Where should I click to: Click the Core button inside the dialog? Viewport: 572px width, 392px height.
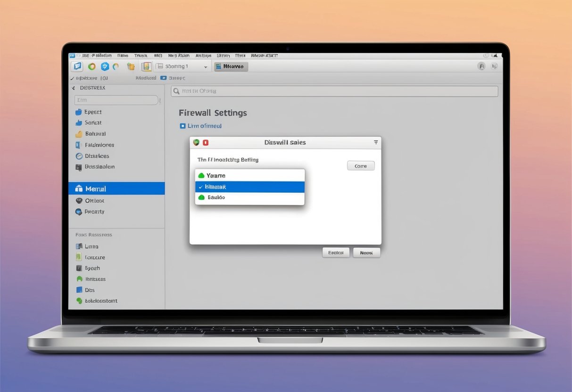coord(361,165)
